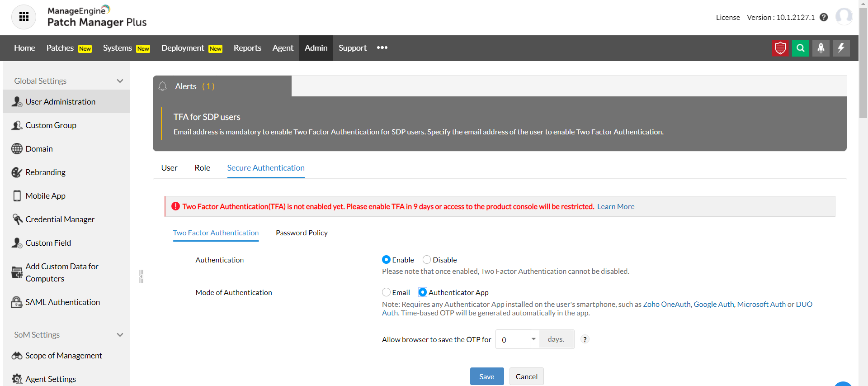This screenshot has width=868, height=386.
Task: Open the Reports menu
Action: click(247, 48)
